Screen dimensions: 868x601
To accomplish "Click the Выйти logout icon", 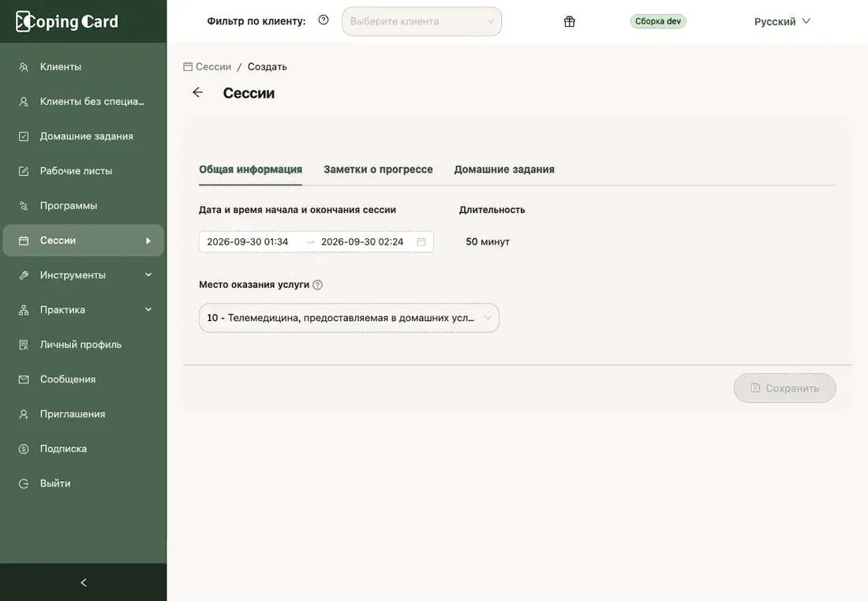I will [x=23, y=483].
